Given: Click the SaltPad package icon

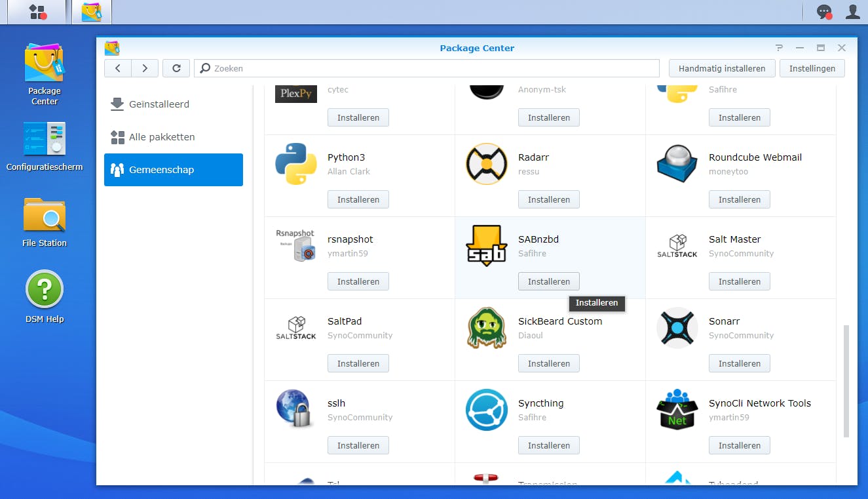Looking at the screenshot, I should [x=296, y=328].
